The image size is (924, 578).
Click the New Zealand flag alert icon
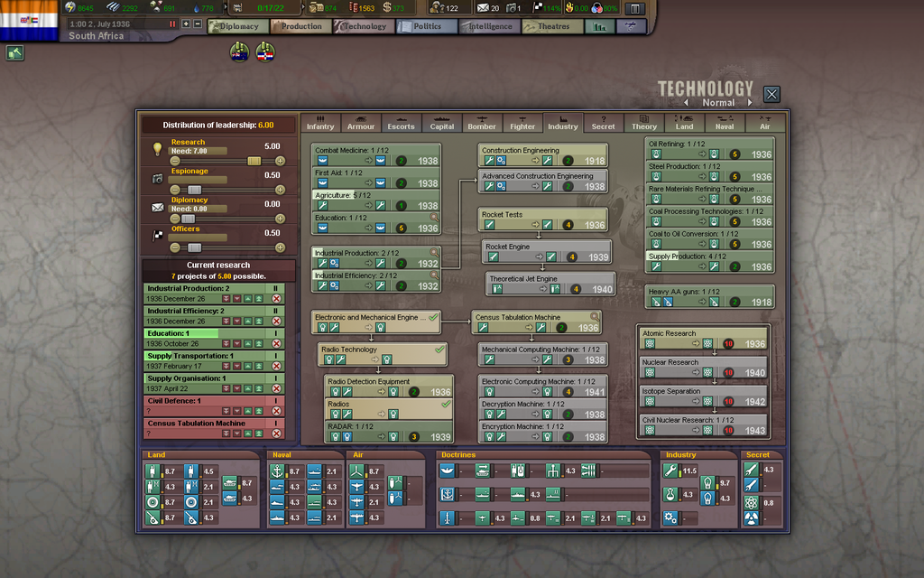pyautogui.click(x=239, y=52)
